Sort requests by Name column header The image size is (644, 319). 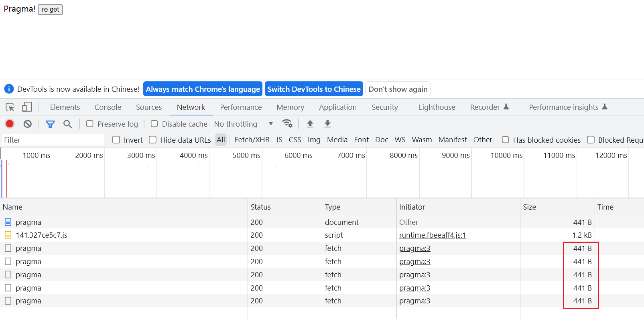tap(124, 207)
